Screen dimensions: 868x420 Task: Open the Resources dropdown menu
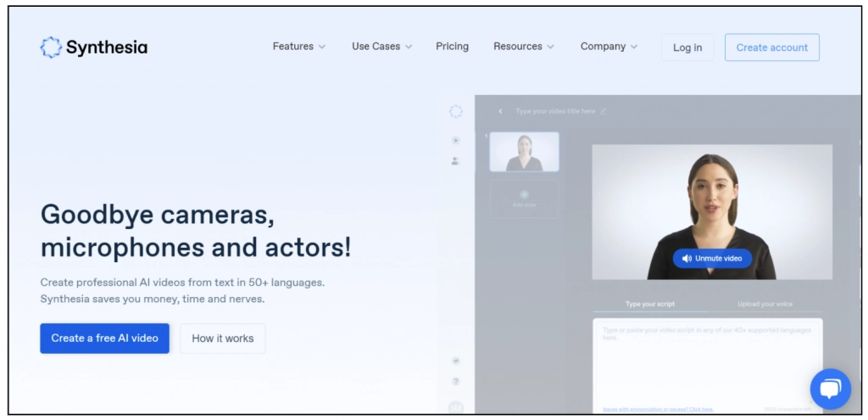click(x=523, y=47)
